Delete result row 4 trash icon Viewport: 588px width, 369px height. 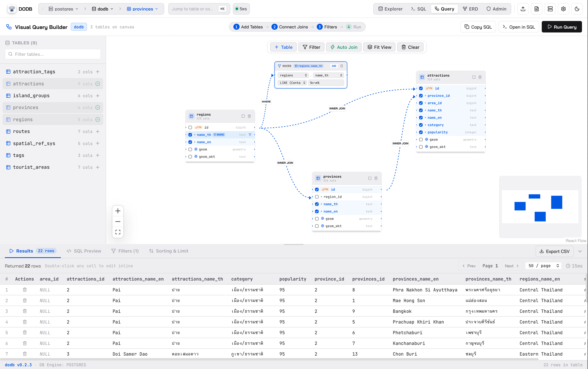click(x=25, y=322)
